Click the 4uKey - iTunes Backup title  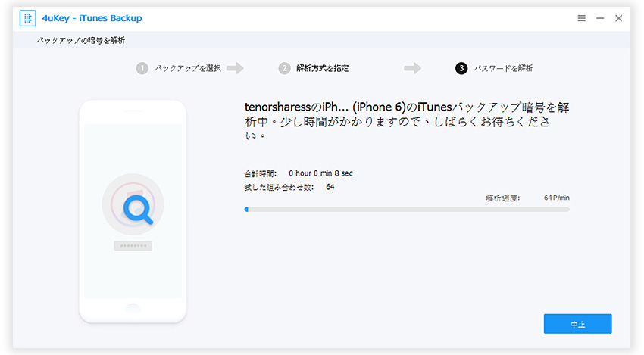click(x=92, y=18)
